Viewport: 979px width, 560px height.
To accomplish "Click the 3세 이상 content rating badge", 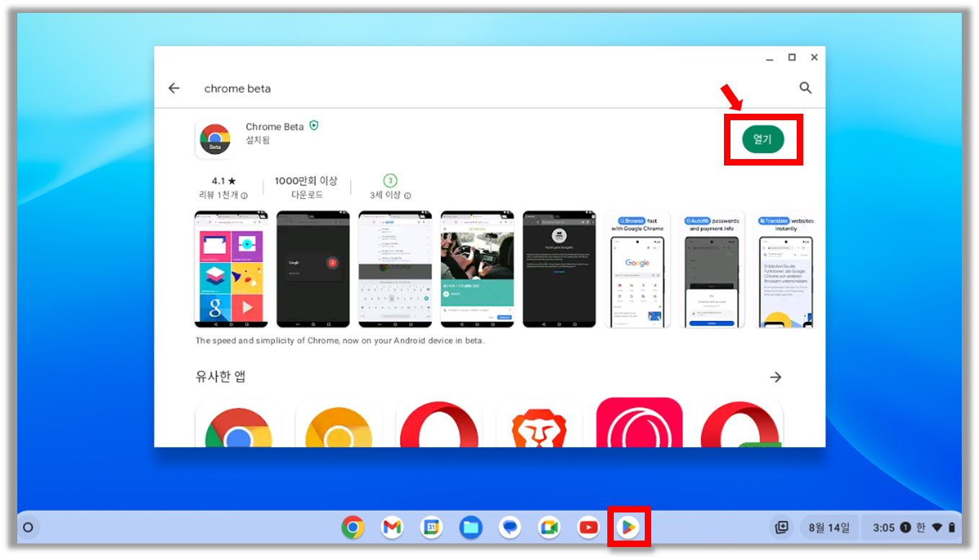I will 390,181.
